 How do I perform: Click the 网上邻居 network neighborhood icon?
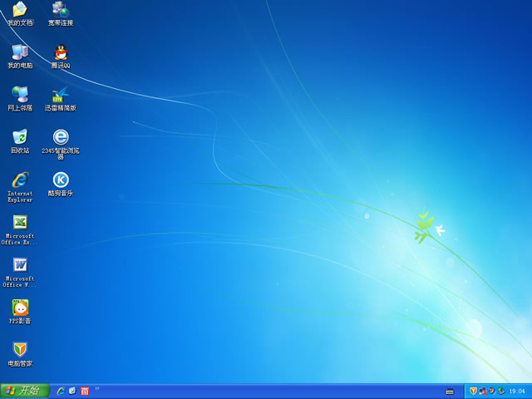[20, 95]
